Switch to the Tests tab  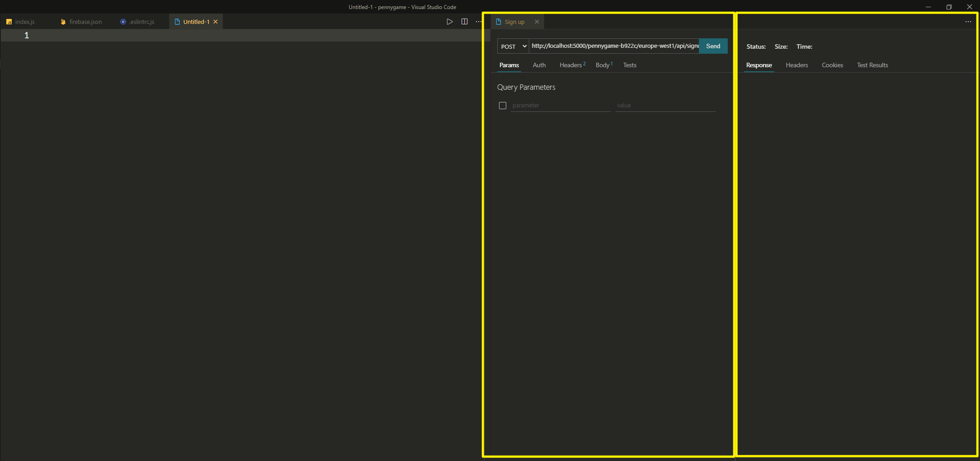629,65
